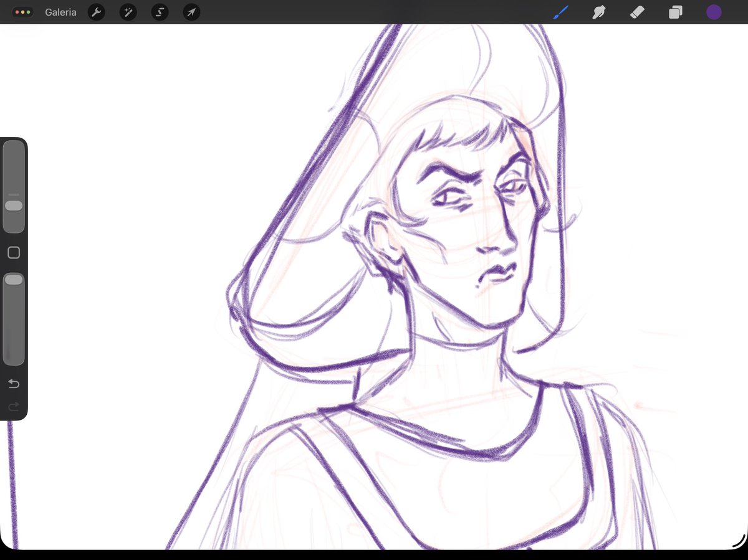Redo the undone stroke

14,407
